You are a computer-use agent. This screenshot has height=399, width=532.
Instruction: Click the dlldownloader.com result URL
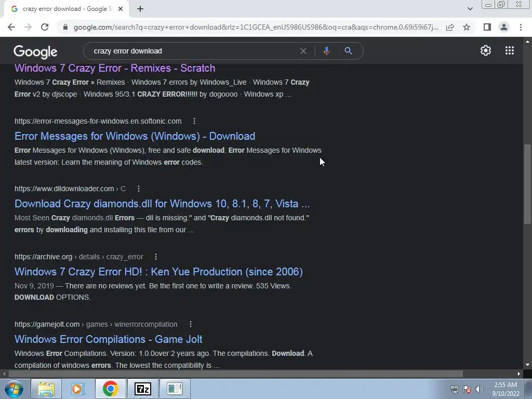tap(70, 189)
